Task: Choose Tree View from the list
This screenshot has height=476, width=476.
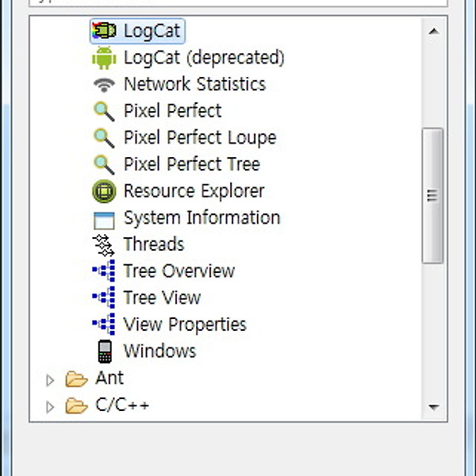Action: [x=162, y=298]
